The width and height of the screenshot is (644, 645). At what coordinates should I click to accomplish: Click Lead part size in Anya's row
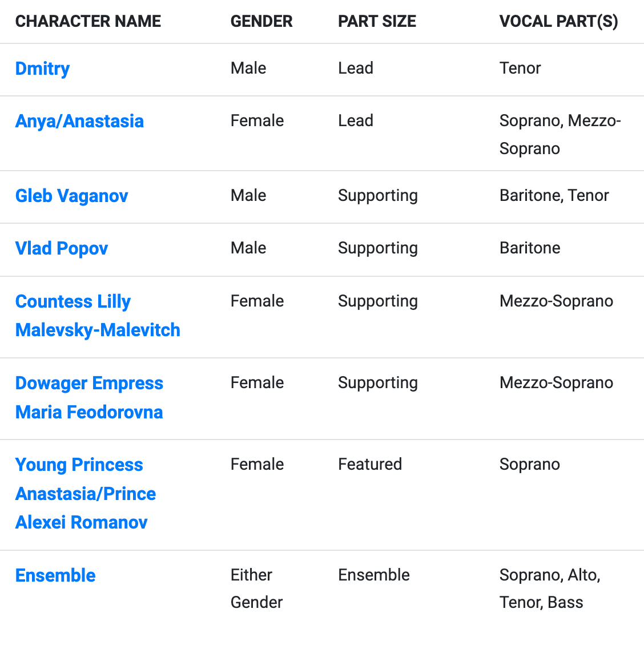coord(356,121)
